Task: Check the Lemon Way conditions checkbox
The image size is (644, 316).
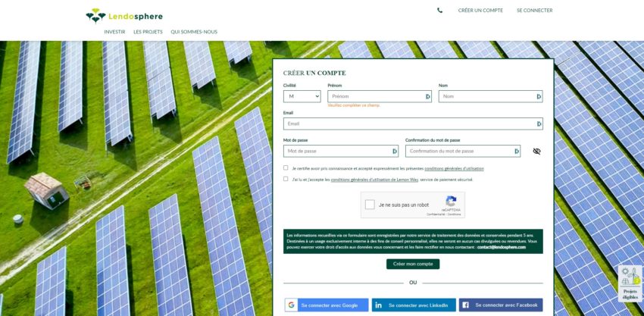Action: point(286,179)
